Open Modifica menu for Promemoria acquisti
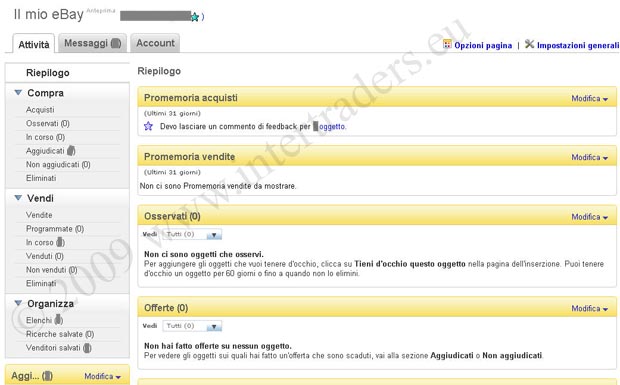The image size is (620, 385). [590, 98]
